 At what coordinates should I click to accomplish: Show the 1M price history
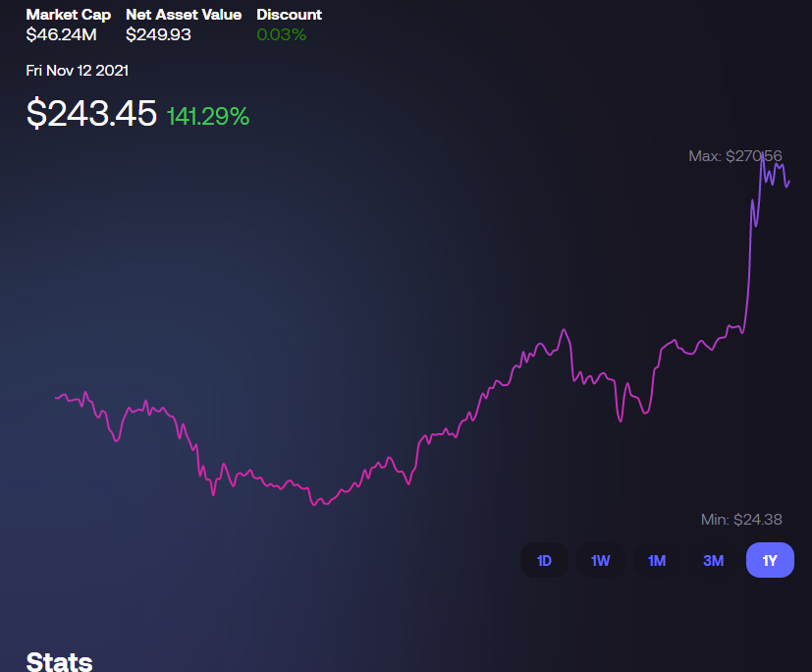pyautogui.click(x=657, y=560)
